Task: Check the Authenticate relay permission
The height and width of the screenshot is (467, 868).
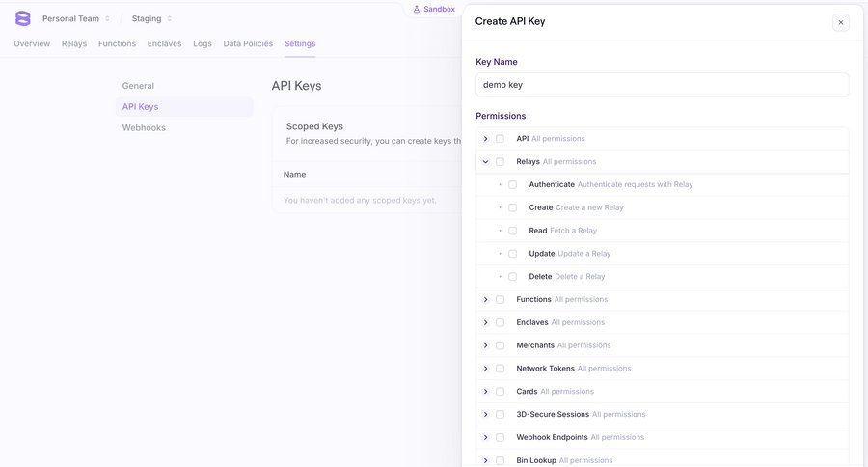Action: pos(513,185)
